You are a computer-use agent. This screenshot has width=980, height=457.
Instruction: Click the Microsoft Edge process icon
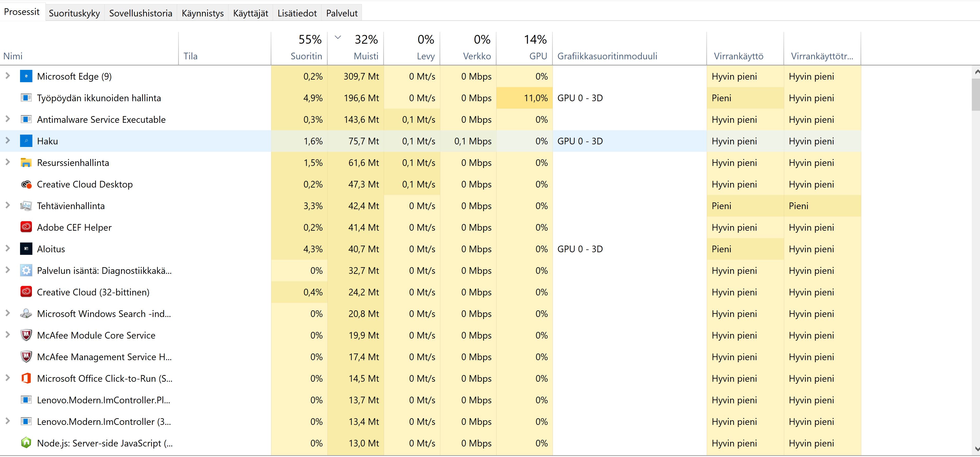(x=26, y=76)
